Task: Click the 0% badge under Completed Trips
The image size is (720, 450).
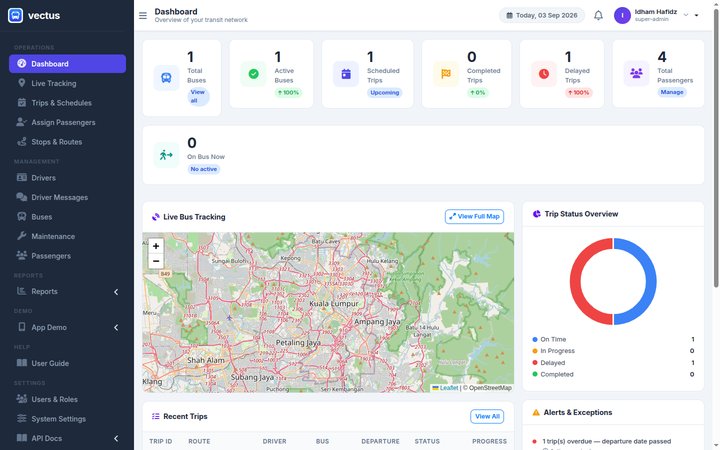Action: [478, 93]
